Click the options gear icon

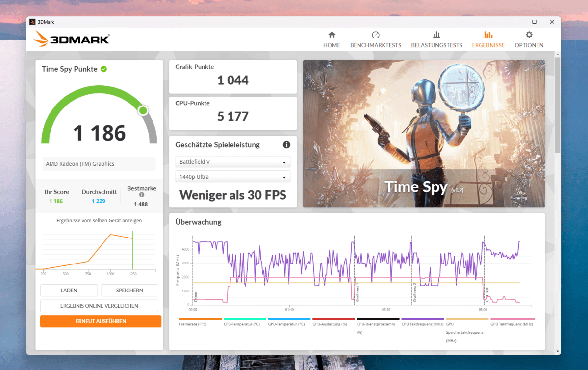pyautogui.click(x=529, y=35)
